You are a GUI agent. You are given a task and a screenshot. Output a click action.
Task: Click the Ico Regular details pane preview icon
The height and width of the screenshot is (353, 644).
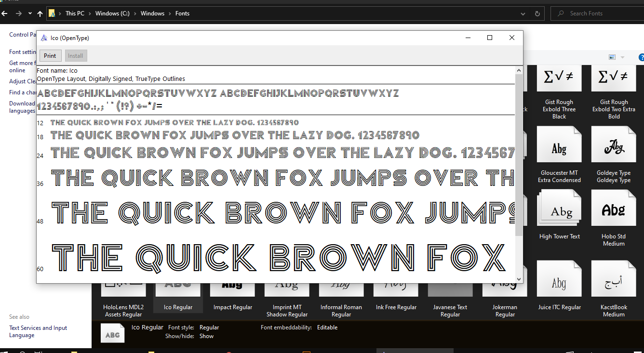pyautogui.click(x=112, y=333)
